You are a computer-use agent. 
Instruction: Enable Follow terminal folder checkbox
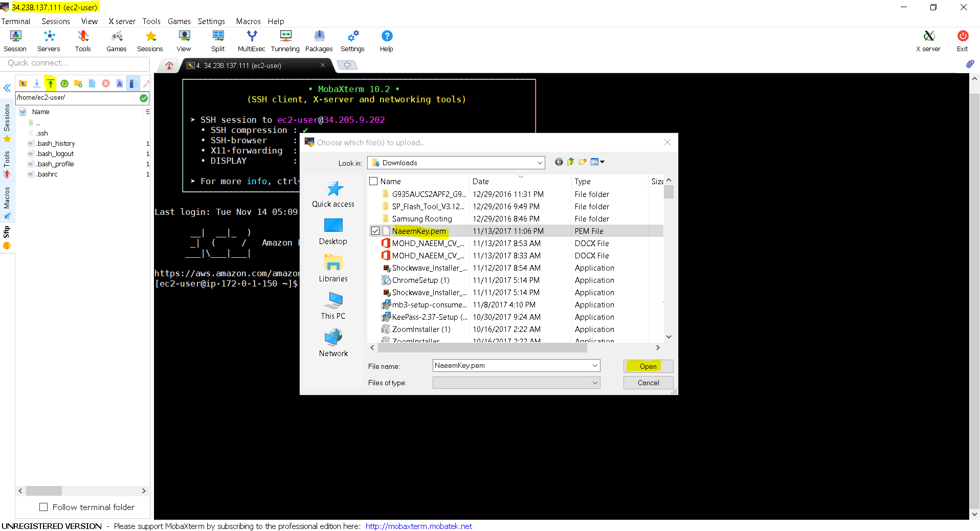click(43, 507)
